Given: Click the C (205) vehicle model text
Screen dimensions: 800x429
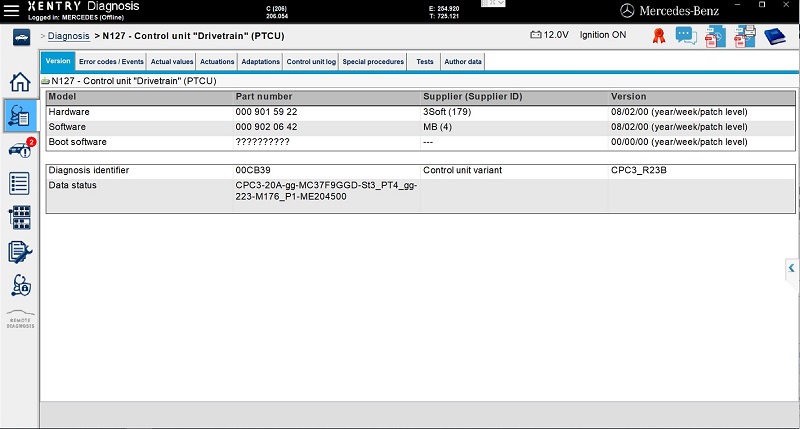Looking at the screenshot, I should [277, 9].
